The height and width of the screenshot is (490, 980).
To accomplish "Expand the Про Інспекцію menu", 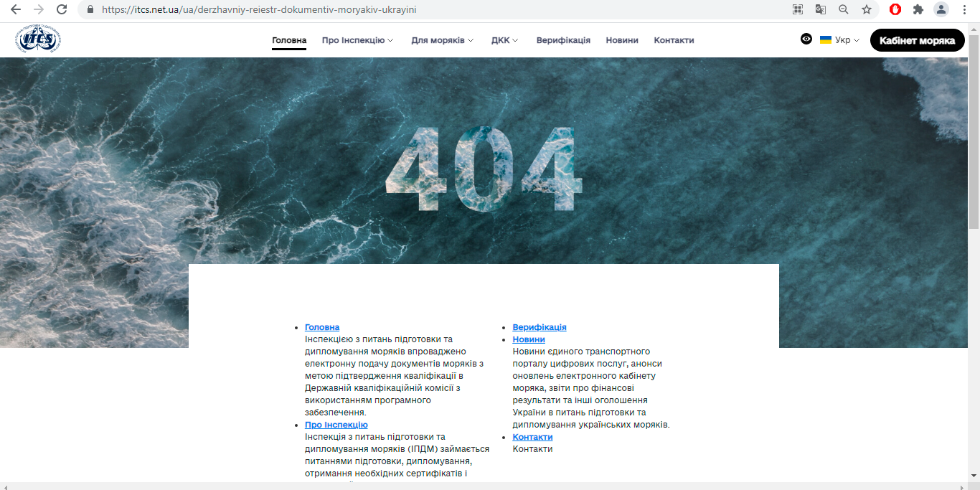I will coord(357,40).
